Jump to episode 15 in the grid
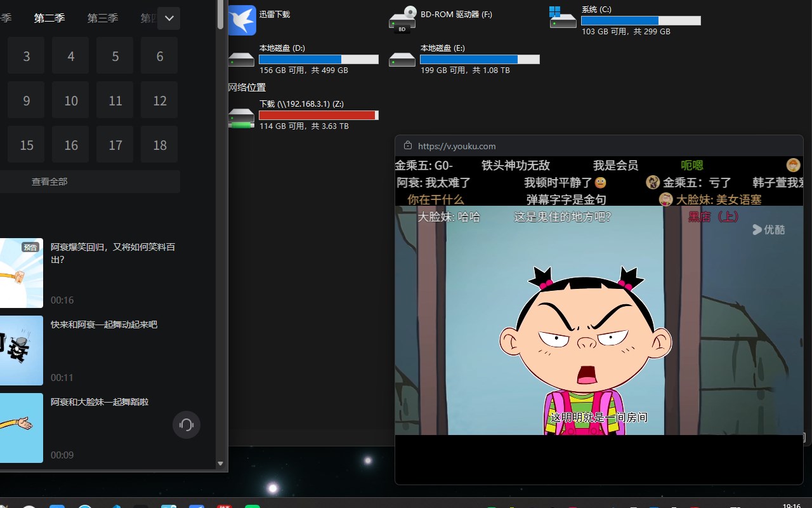 pos(26,145)
